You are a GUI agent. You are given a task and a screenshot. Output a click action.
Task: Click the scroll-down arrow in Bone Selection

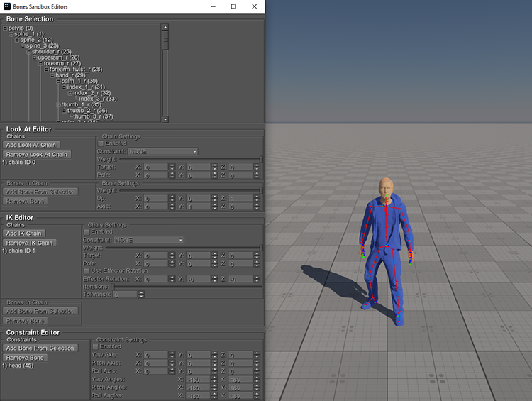pos(165,119)
